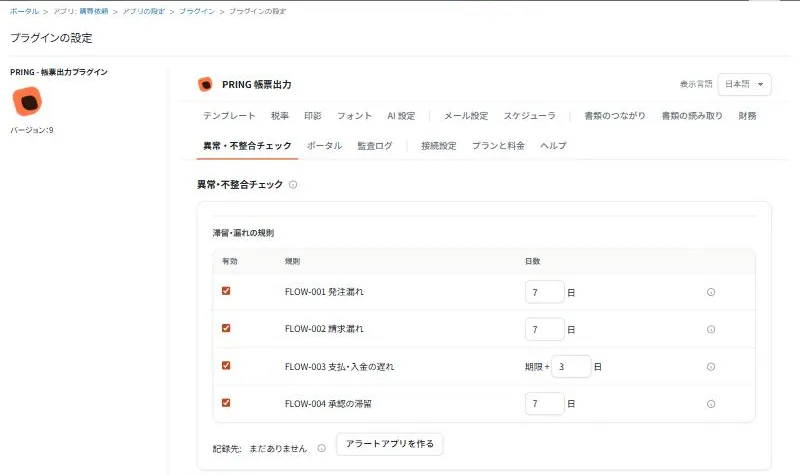Click バージョン:9 text in sidebar
Viewport: 800px width, 475px height.
[32, 130]
